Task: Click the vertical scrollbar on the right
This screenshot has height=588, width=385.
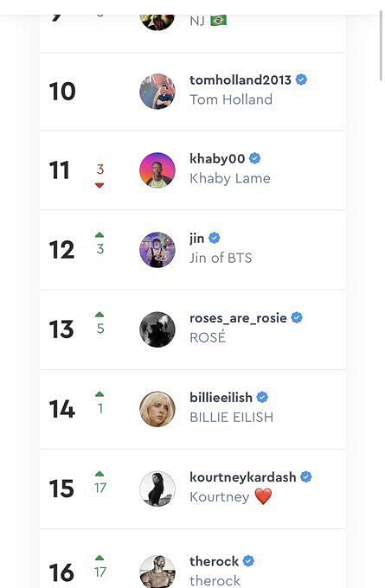Action: click(382, 46)
